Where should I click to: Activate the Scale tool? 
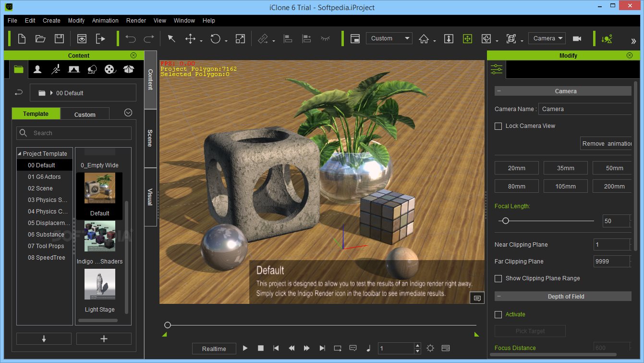[241, 38]
